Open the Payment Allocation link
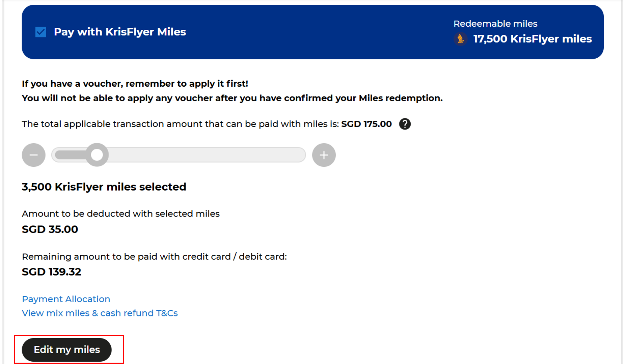The height and width of the screenshot is (364, 626). (x=66, y=299)
